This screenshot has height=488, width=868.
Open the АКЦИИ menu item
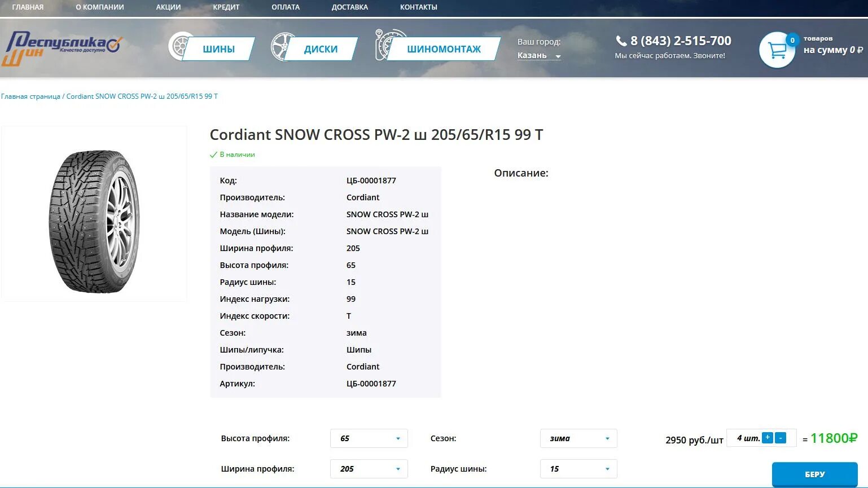click(168, 7)
